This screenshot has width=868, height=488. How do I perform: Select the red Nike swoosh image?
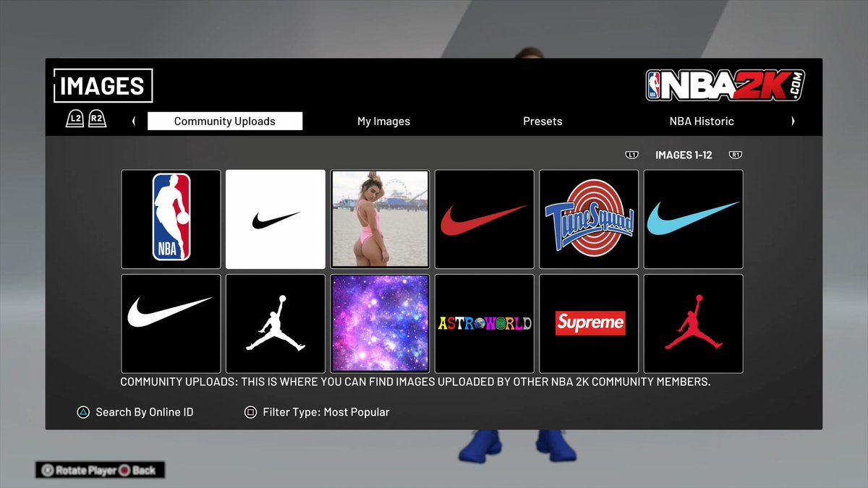[x=485, y=220]
